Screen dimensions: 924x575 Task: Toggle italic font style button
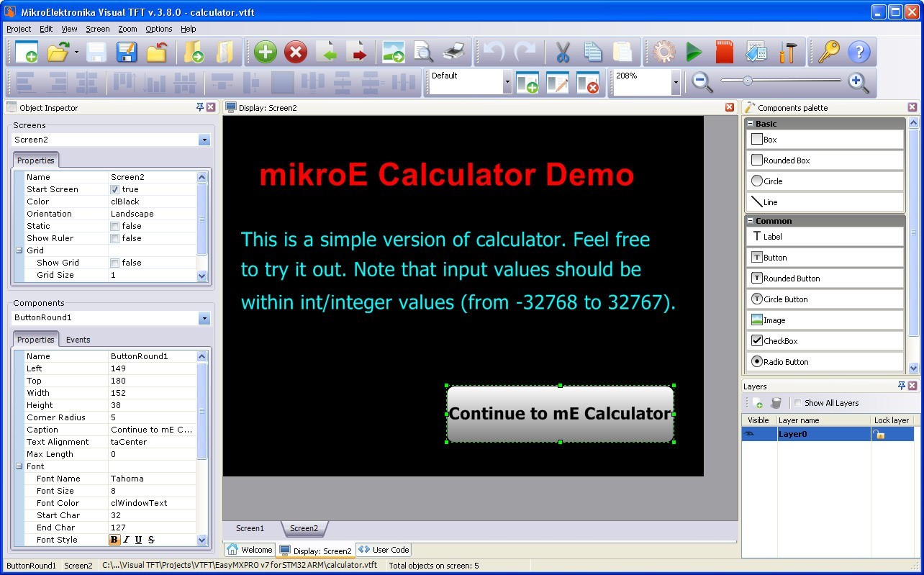tap(127, 540)
